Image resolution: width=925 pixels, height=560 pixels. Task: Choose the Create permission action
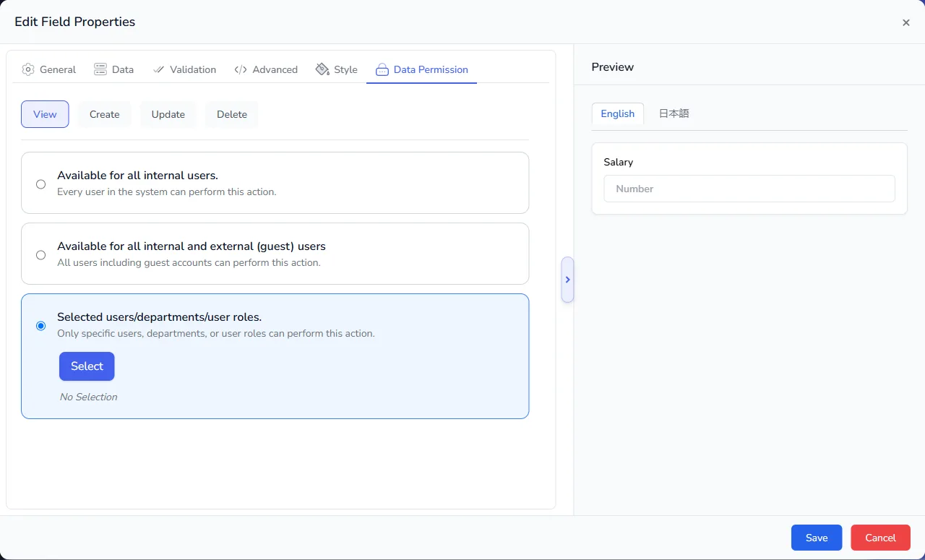click(x=105, y=114)
